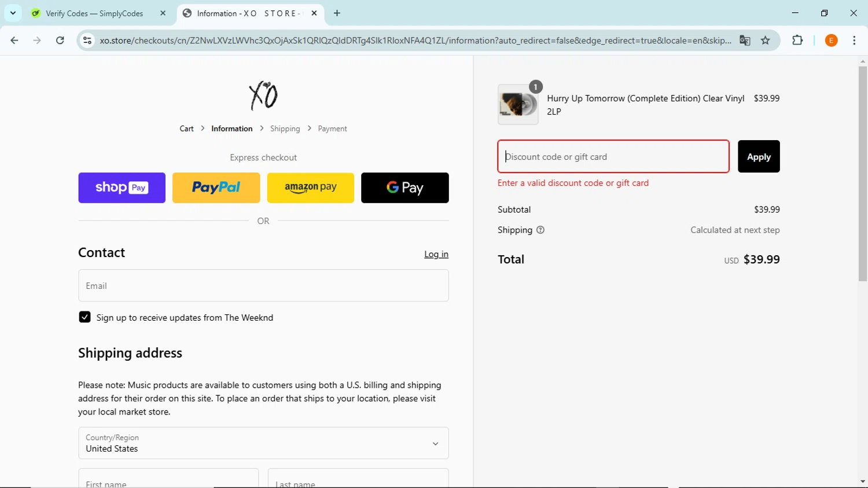Click the Payment breadcrumb step
Image resolution: width=868 pixels, height=488 pixels.
[x=332, y=129]
